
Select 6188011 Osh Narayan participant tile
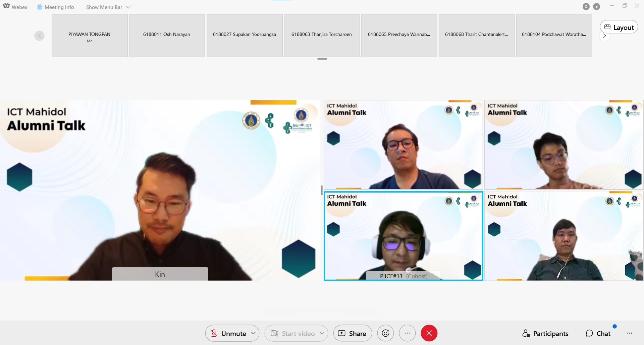pyautogui.click(x=167, y=35)
